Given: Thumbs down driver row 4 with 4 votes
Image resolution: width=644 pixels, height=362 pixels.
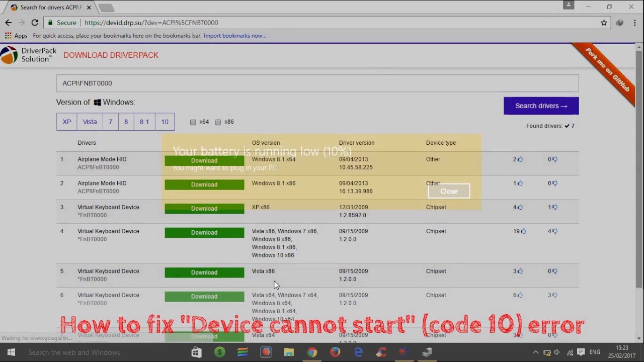Looking at the screenshot, I should pyautogui.click(x=555, y=231).
